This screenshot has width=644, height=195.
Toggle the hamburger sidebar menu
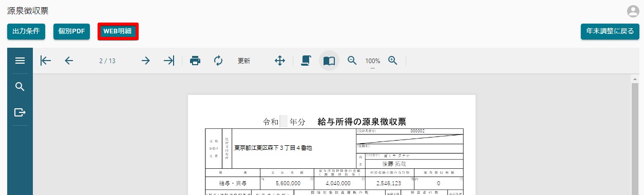tap(20, 61)
